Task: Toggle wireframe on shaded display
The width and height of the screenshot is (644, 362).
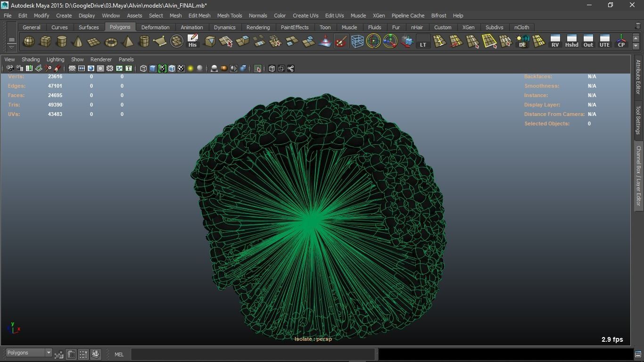Action: tap(172, 69)
